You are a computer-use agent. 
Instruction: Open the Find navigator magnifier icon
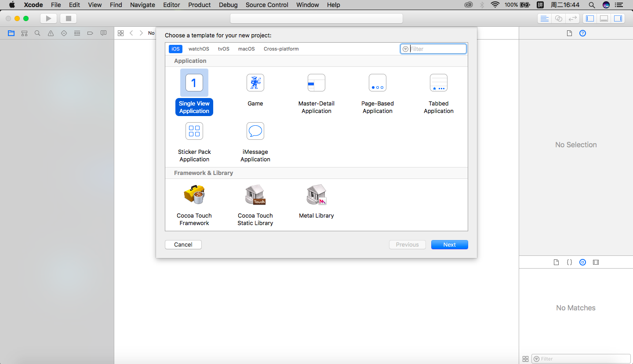point(37,33)
